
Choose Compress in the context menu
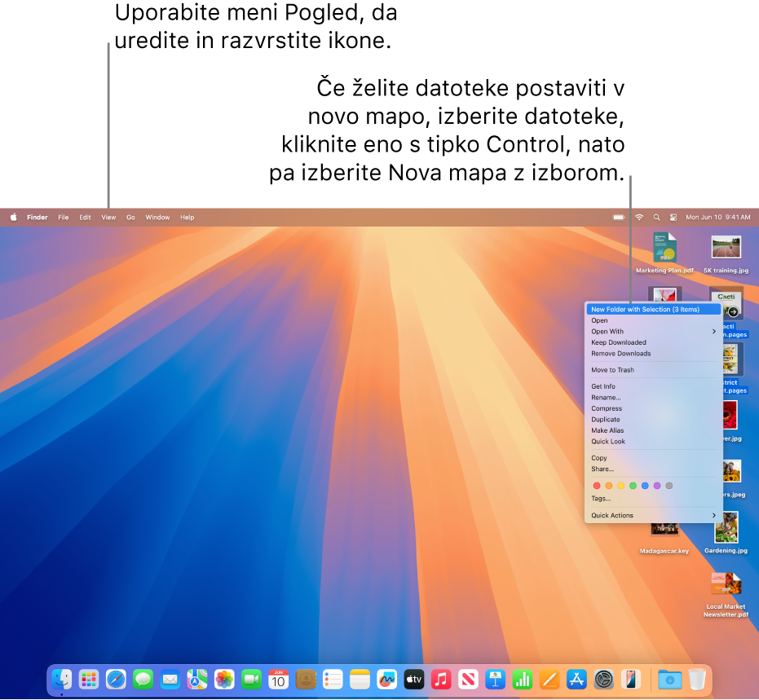pos(654,408)
